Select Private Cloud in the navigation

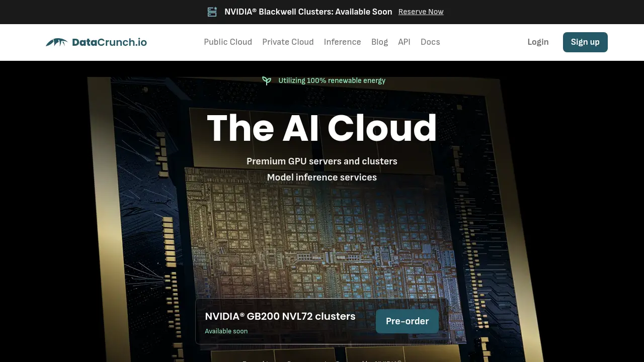coord(288,42)
